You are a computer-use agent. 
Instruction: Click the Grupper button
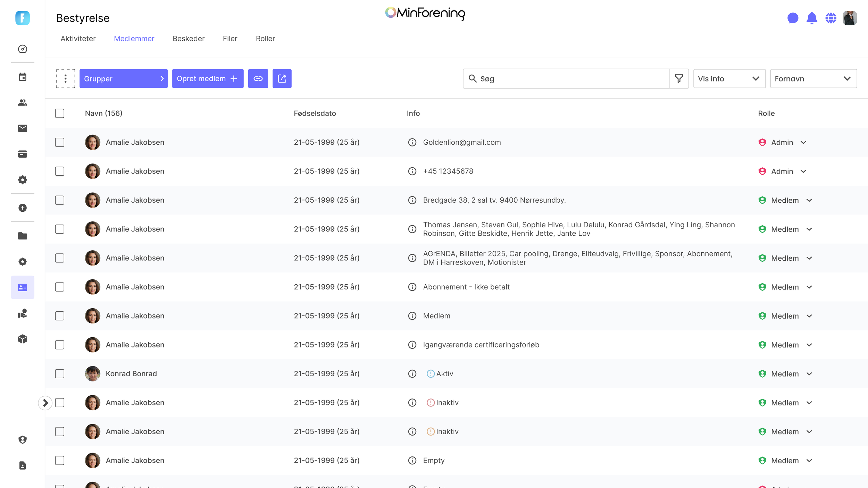coord(123,79)
